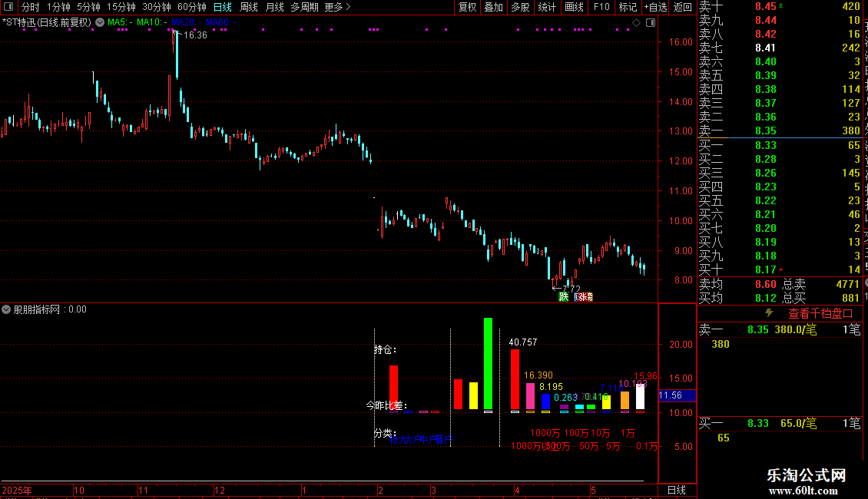Screen dimensions: 868x499
Task: Click 买一 65.0/笔 detail row
Action: click(x=780, y=423)
